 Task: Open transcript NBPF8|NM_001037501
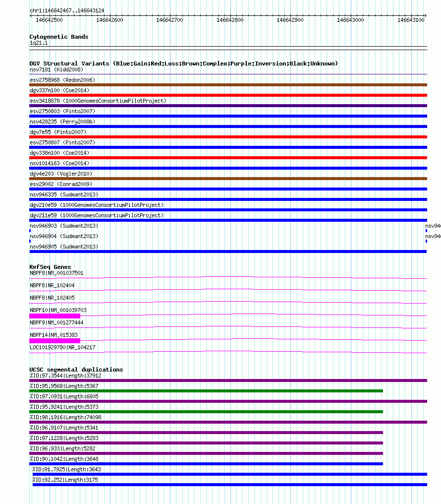tap(56, 273)
